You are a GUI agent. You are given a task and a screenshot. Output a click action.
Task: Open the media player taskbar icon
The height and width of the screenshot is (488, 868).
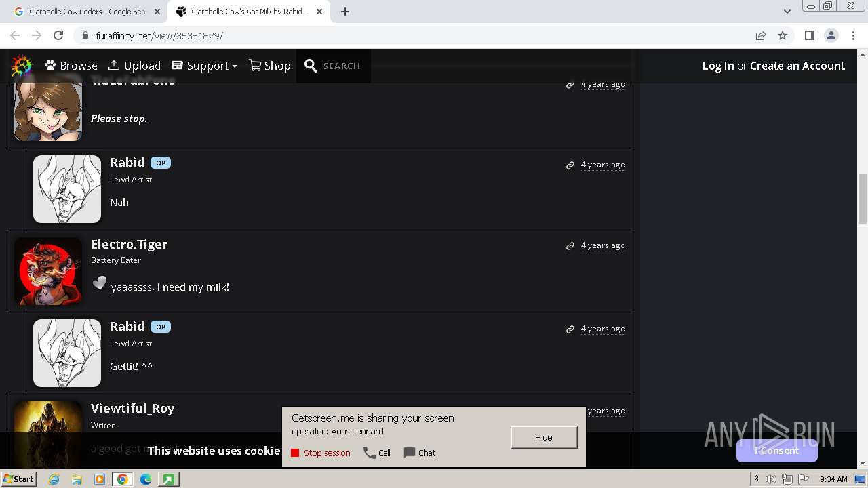click(x=100, y=479)
